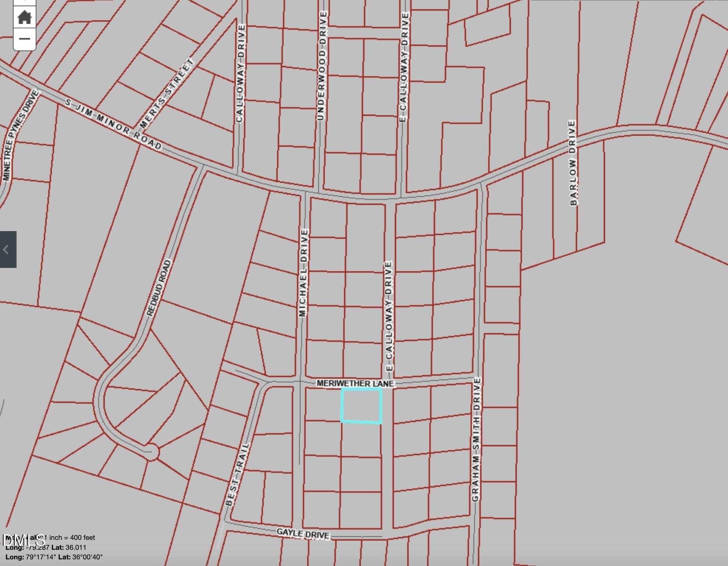This screenshot has height=566, width=728.
Task: Click the Barlow Drive street label
Action: [x=573, y=163]
